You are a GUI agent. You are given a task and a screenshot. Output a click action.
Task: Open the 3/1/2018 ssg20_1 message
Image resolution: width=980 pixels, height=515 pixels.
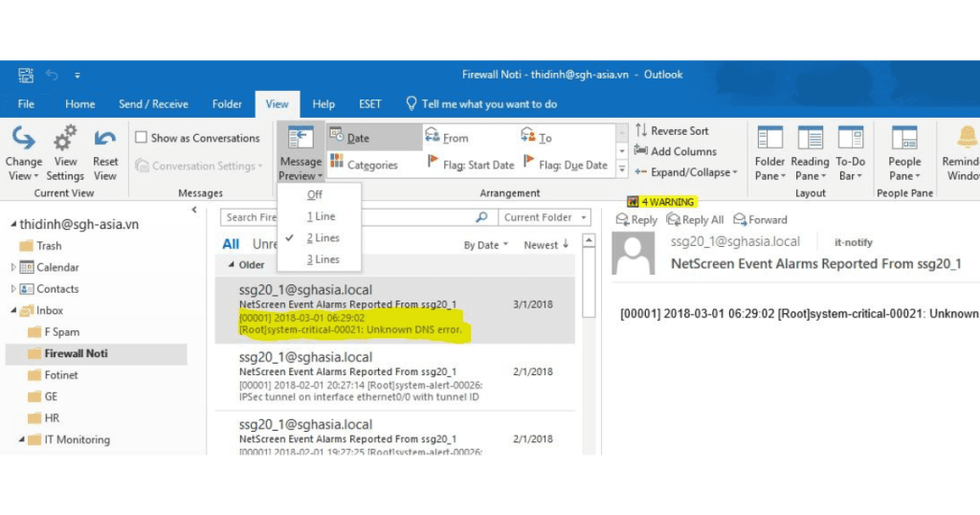click(x=395, y=310)
